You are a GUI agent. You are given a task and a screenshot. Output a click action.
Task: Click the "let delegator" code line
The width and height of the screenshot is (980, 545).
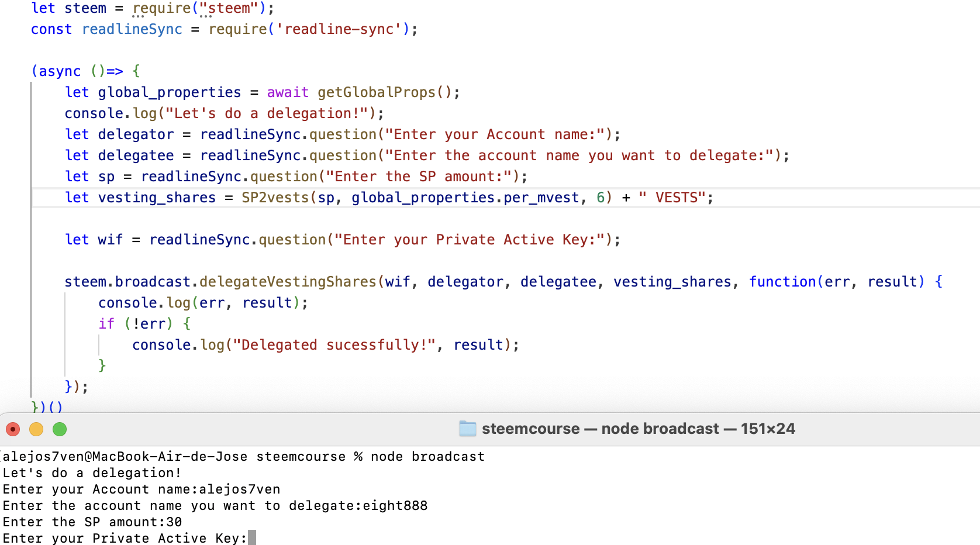pos(343,134)
